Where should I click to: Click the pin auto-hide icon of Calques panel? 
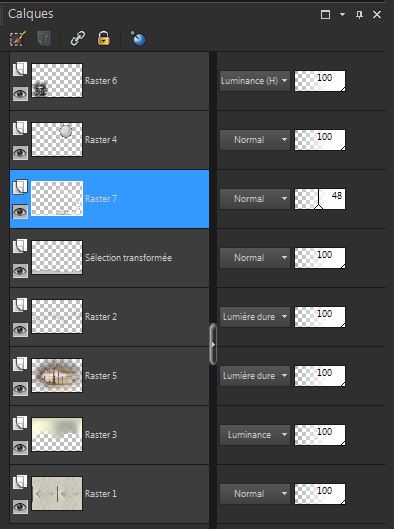coord(360,14)
